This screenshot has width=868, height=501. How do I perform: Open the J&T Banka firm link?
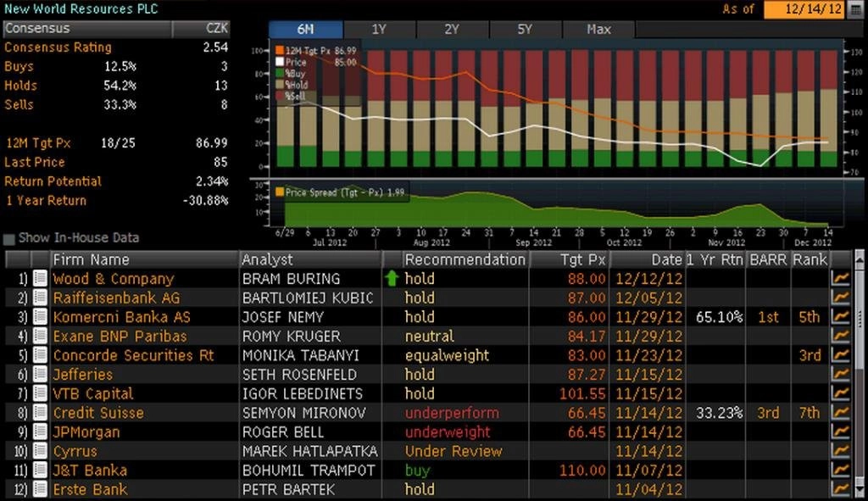pyautogui.click(x=90, y=470)
